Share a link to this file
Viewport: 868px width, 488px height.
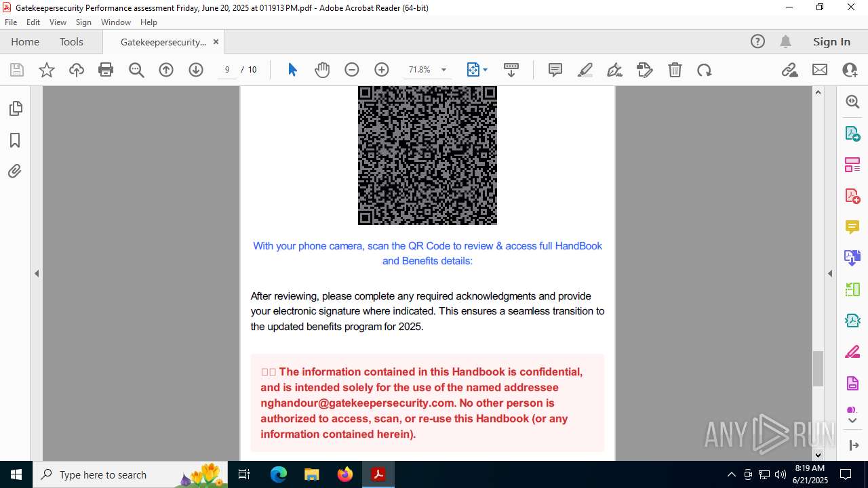790,70
